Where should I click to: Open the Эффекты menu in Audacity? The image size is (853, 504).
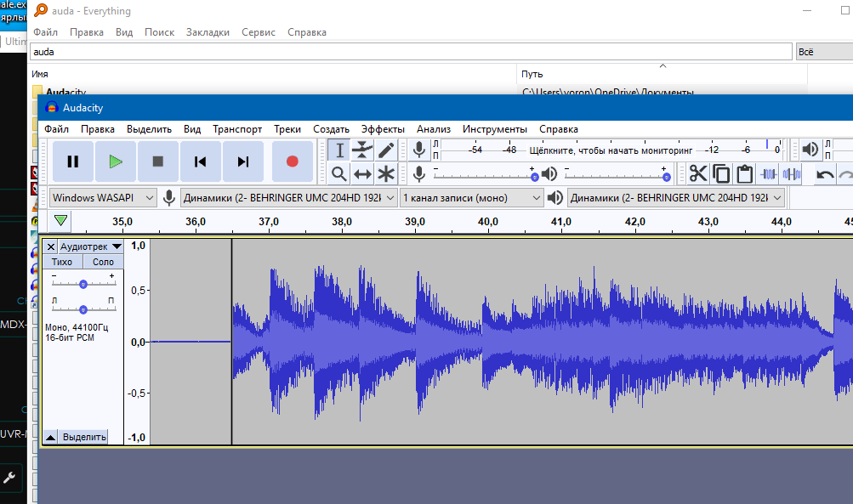(383, 129)
